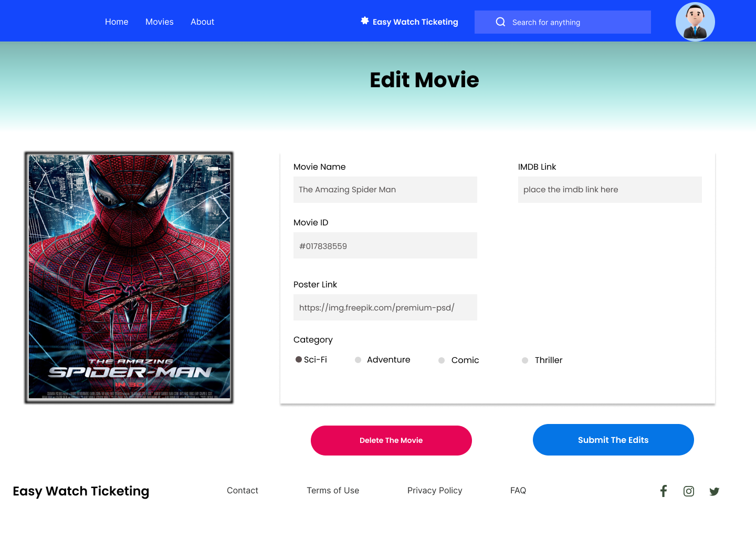
Task: Click the Category label text
Action: 313,340
